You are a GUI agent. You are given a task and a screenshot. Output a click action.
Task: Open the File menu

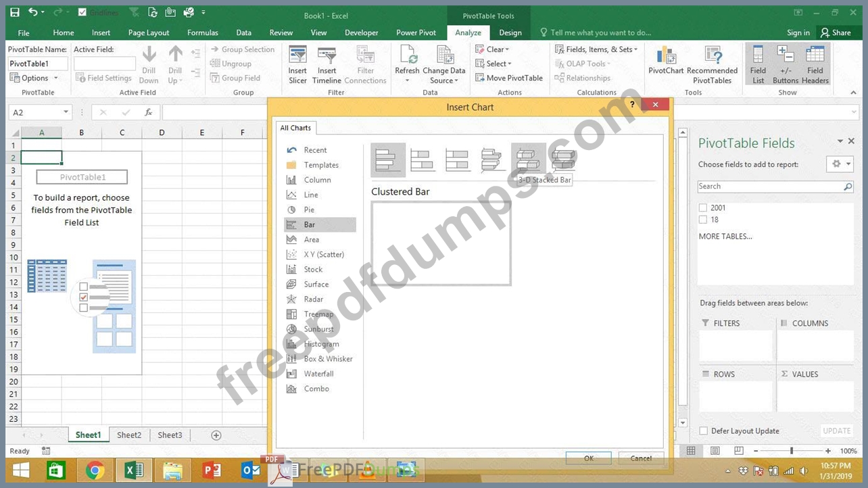point(24,32)
